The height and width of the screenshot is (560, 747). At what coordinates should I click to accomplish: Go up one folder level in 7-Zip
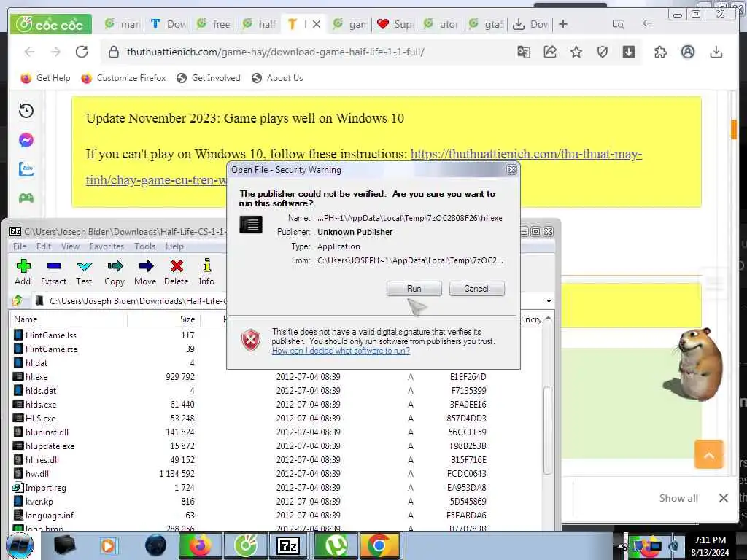18,300
